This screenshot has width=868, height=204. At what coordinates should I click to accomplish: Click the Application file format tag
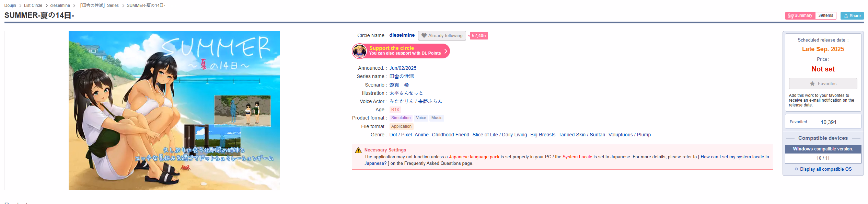401,127
